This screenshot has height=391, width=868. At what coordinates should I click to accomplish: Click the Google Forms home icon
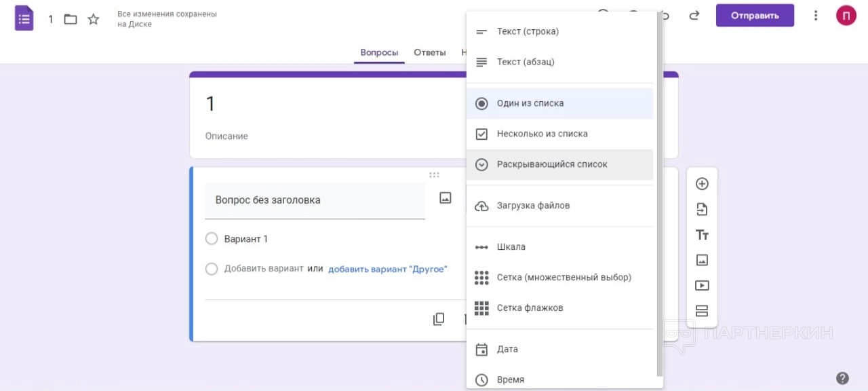coord(24,18)
